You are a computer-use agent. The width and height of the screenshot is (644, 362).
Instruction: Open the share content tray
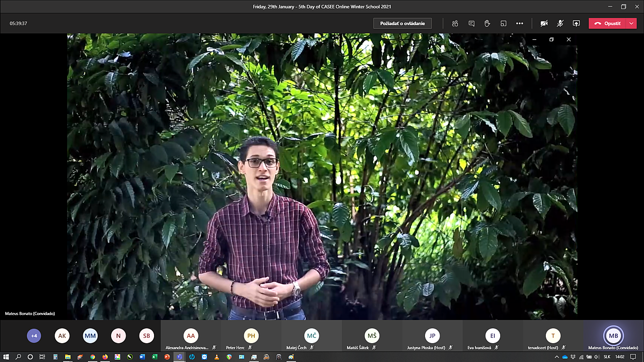(x=576, y=24)
